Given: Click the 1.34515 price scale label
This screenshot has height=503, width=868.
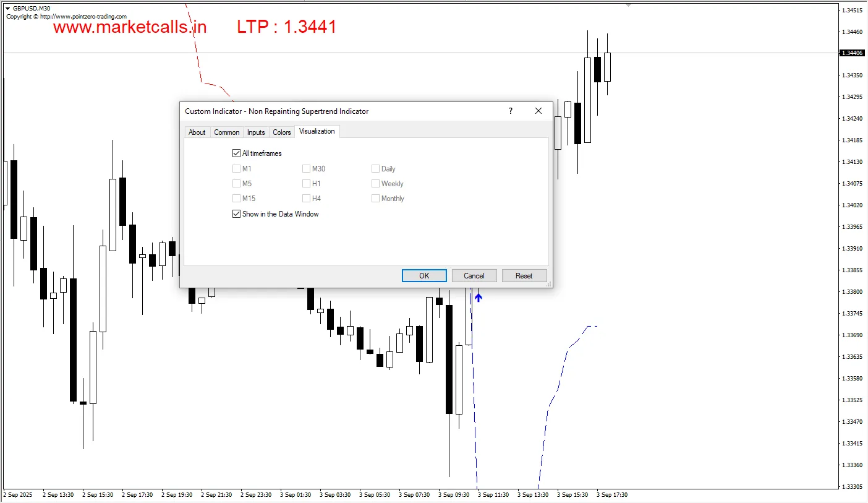Looking at the screenshot, I should pos(852,10).
